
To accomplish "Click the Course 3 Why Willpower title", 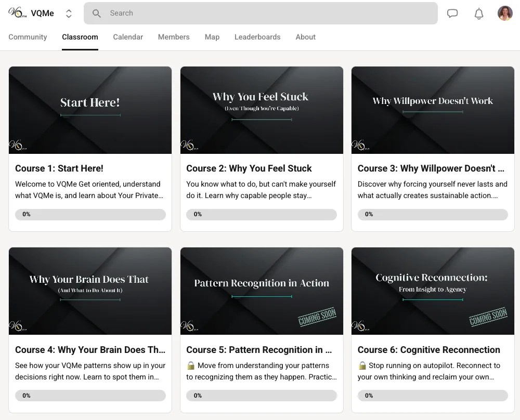I will [x=431, y=168].
